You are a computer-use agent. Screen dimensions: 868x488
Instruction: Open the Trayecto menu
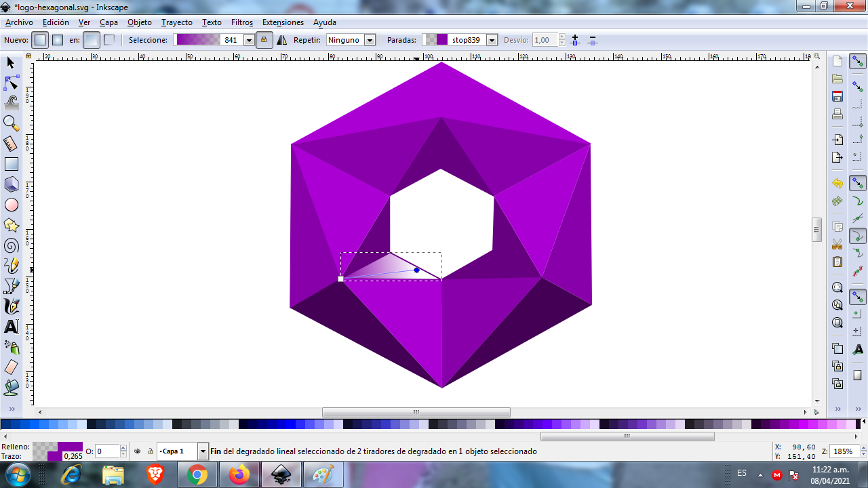(177, 22)
